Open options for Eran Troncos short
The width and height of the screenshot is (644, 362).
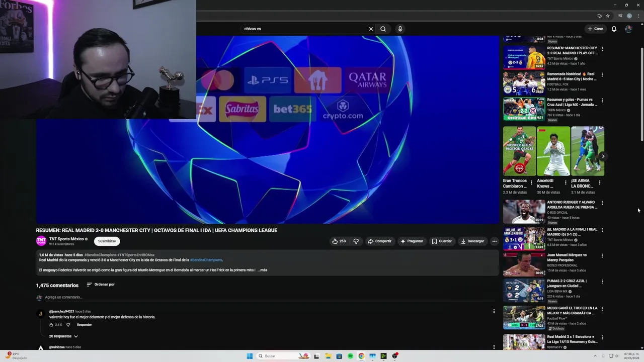[531, 183]
